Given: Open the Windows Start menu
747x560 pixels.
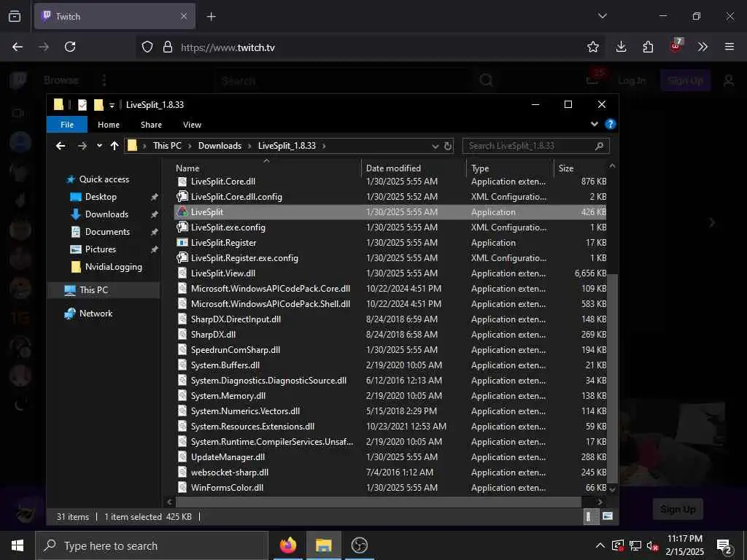Looking at the screenshot, I should 18,545.
